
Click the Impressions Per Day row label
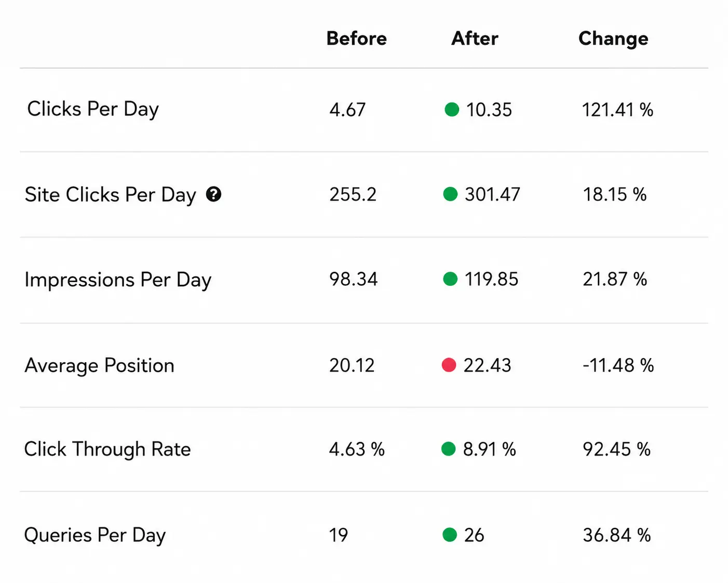(x=118, y=281)
